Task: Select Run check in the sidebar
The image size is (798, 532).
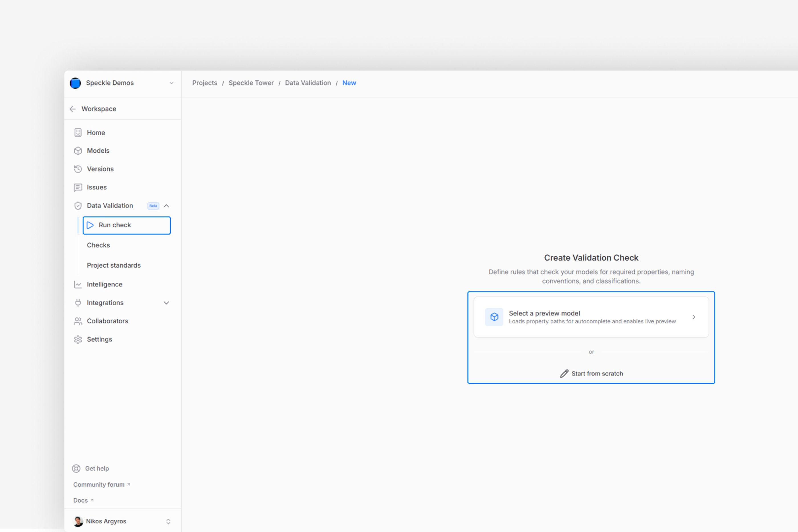Action: coord(127,225)
